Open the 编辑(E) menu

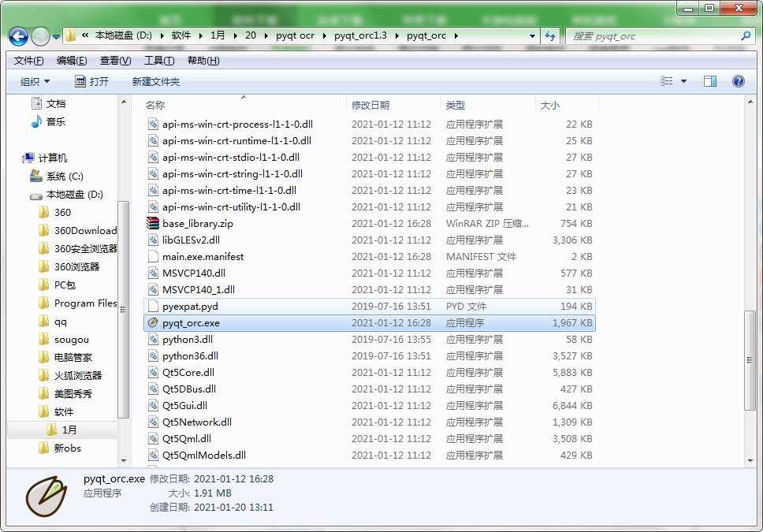[x=72, y=61]
